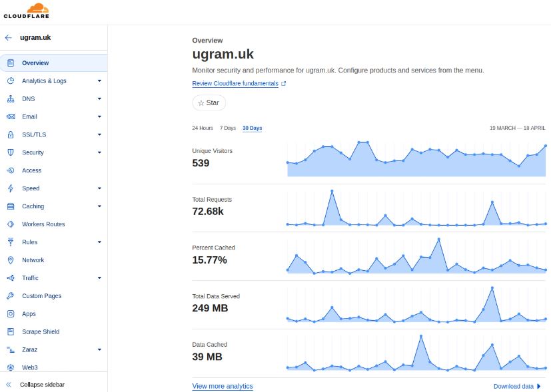Open the Apps sidebar item

click(x=54, y=313)
